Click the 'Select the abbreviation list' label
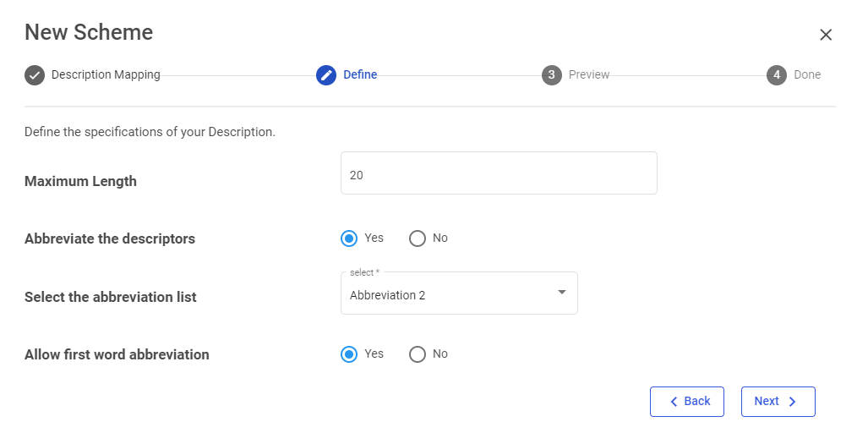 (x=110, y=298)
